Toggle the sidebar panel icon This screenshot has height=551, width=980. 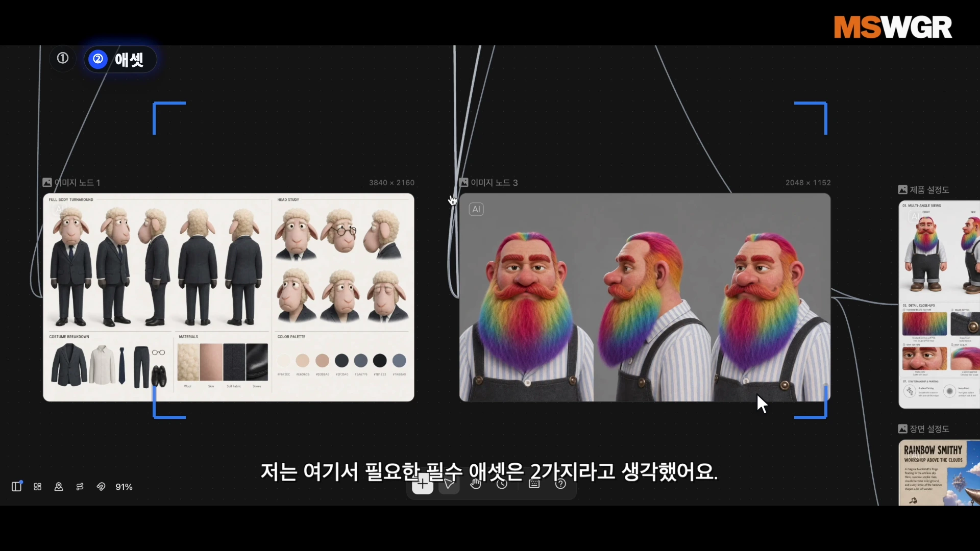16,486
